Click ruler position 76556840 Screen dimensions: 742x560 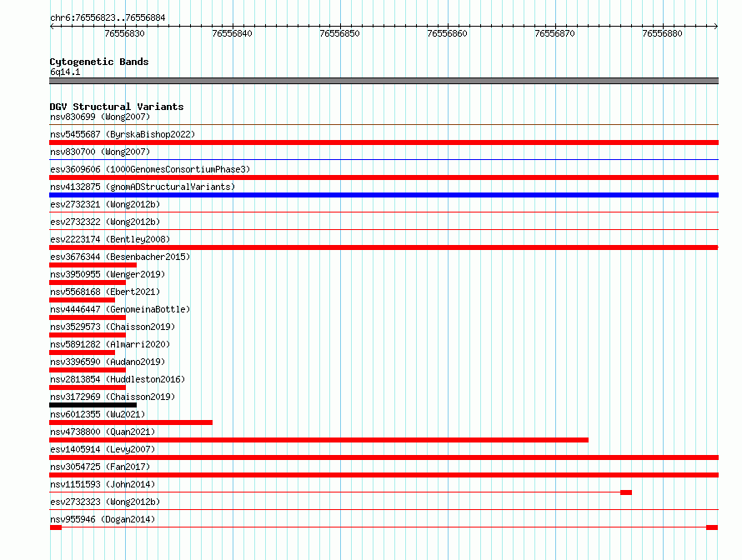tap(233, 33)
